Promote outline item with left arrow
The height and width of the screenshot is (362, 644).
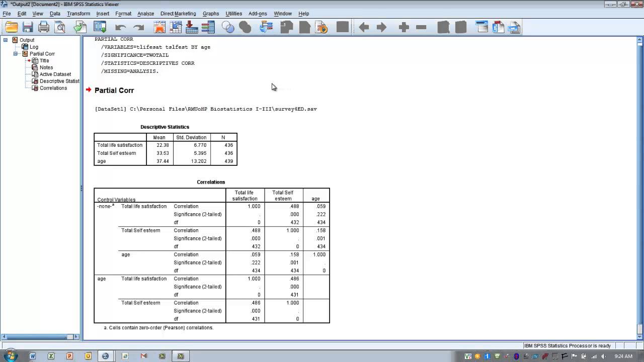[x=364, y=27]
